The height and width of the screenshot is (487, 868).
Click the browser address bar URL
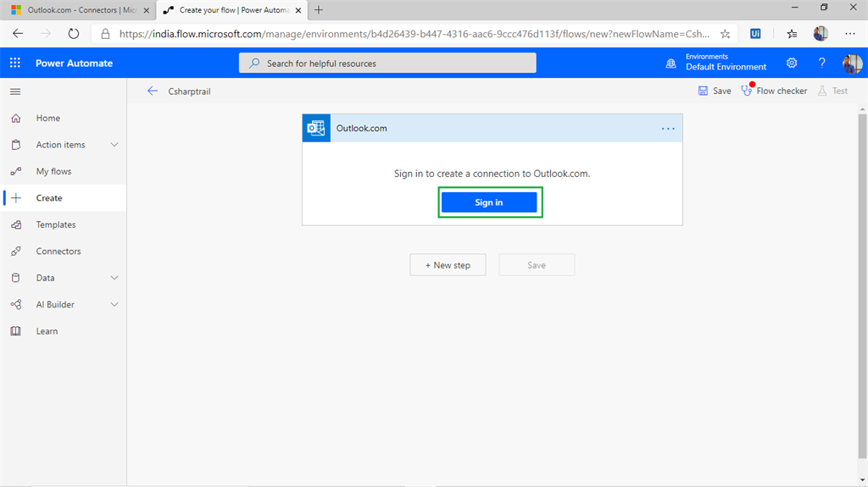(414, 34)
